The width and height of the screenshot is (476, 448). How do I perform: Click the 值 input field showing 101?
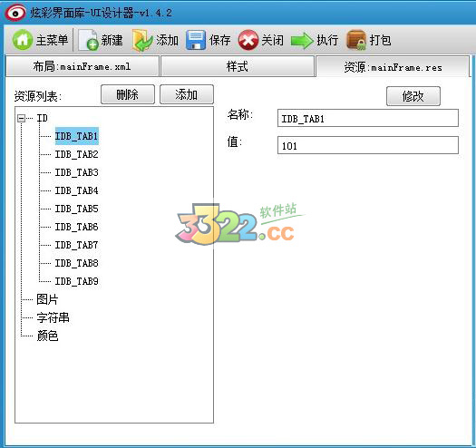pos(368,145)
